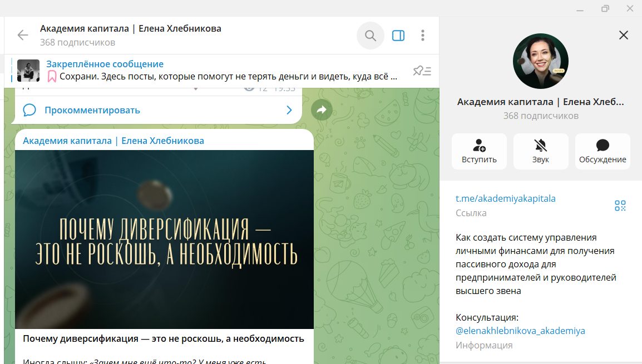Viewport: 642px width, 364px height.
Task: Join the channel with 'Вступить'
Action: [x=479, y=151]
